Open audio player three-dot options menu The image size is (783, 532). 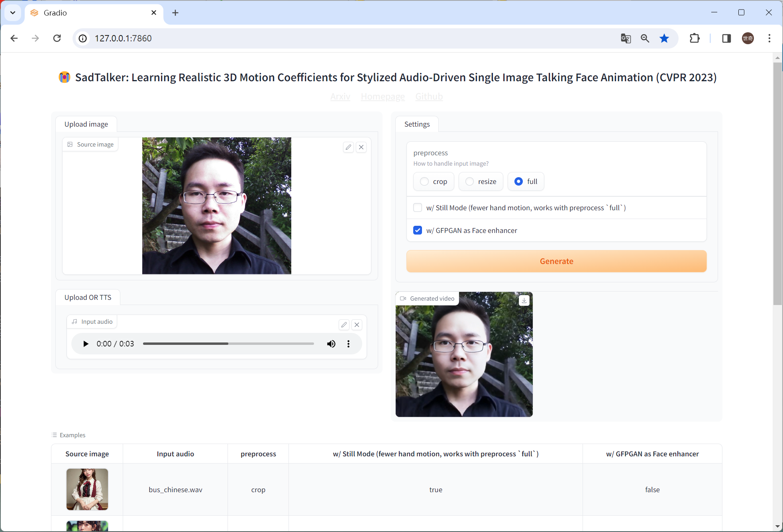tap(348, 344)
